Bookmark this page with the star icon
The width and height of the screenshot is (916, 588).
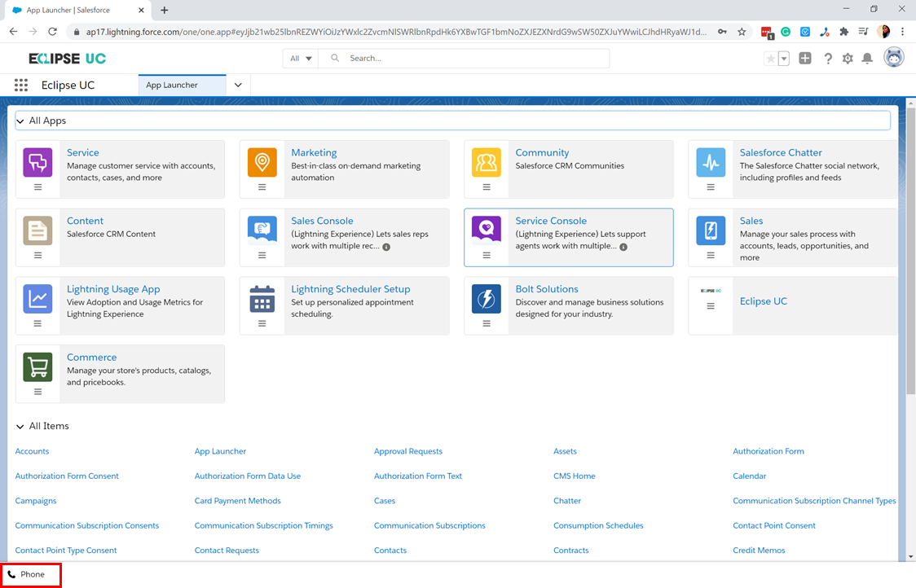click(742, 32)
